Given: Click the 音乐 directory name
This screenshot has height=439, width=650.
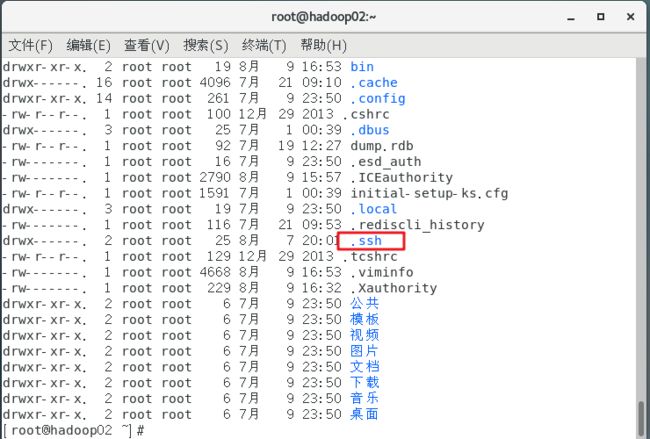Looking at the screenshot, I should (364, 398).
